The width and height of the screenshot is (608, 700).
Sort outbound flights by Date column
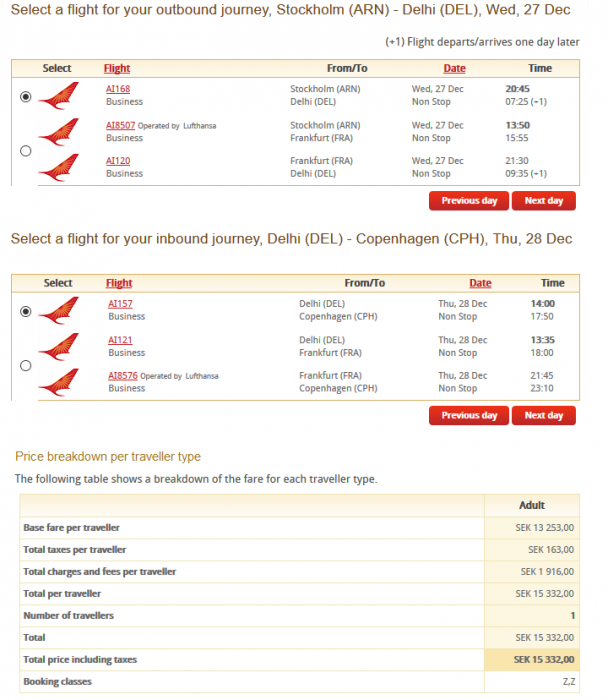pos(454,69)
